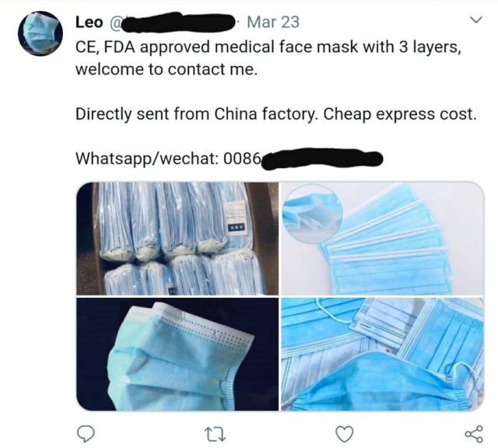The width and height of the screenshot is (498, 448).
Task: Click the Whatsapp/wechat contact line
Action: (230, 159)
